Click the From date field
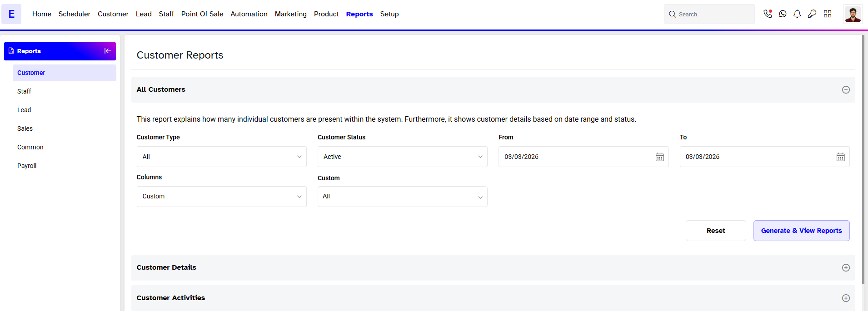The image size is (868, 311). pos(584,157)
